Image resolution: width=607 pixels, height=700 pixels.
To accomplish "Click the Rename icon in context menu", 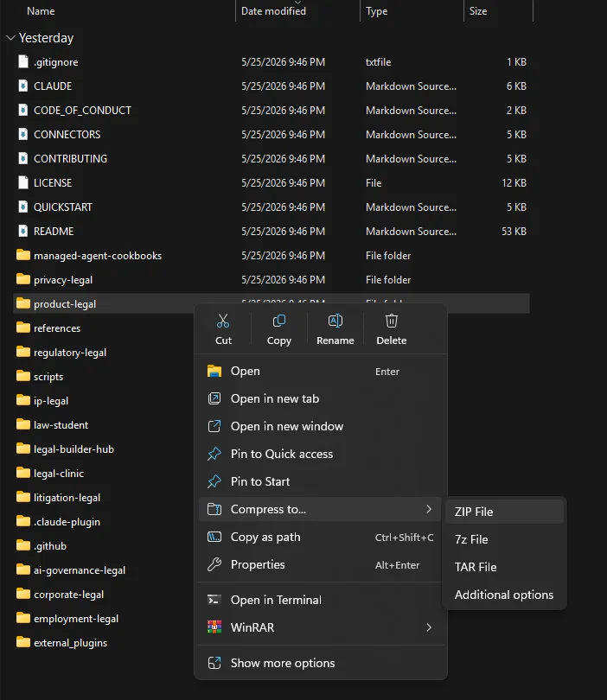I will 335,321.
